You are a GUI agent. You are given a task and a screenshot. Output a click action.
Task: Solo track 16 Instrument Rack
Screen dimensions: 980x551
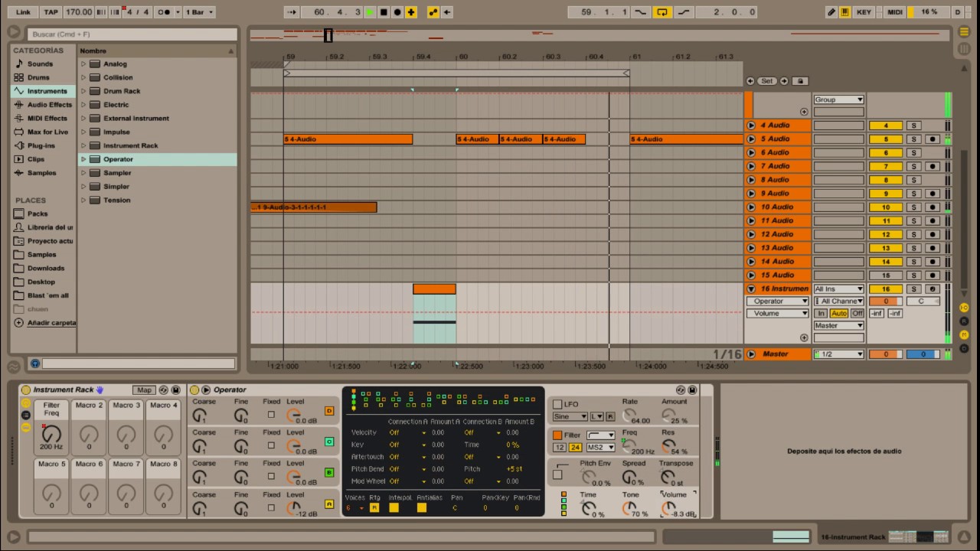(913, 289)
